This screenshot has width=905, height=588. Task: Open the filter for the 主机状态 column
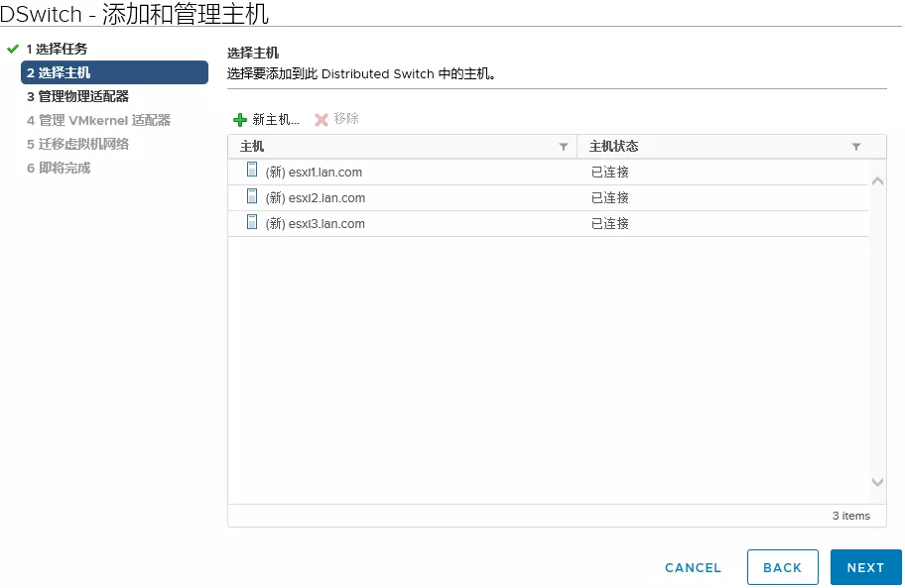pos(856,147)
